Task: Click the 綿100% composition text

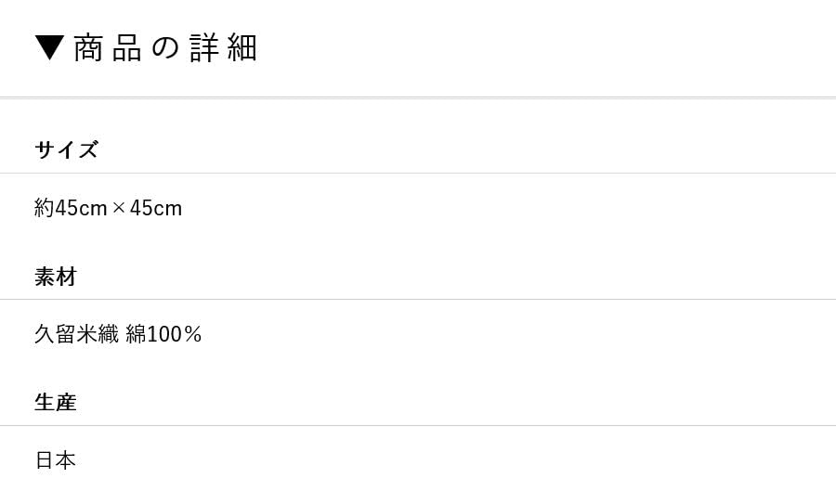Action: 163,334
